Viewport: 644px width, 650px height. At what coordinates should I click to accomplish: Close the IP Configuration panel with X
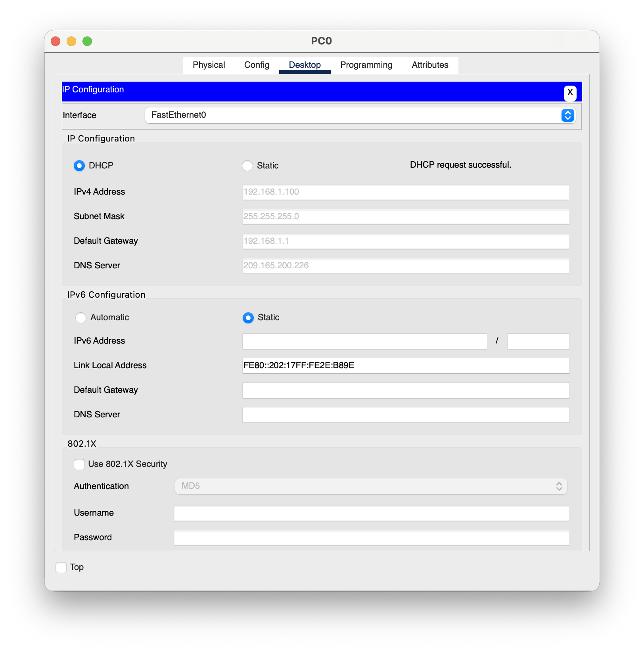(x=570, y=93)
